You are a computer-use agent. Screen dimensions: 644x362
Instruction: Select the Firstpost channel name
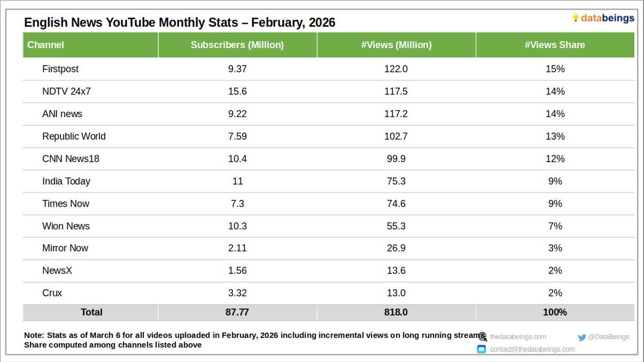point(61,69)
